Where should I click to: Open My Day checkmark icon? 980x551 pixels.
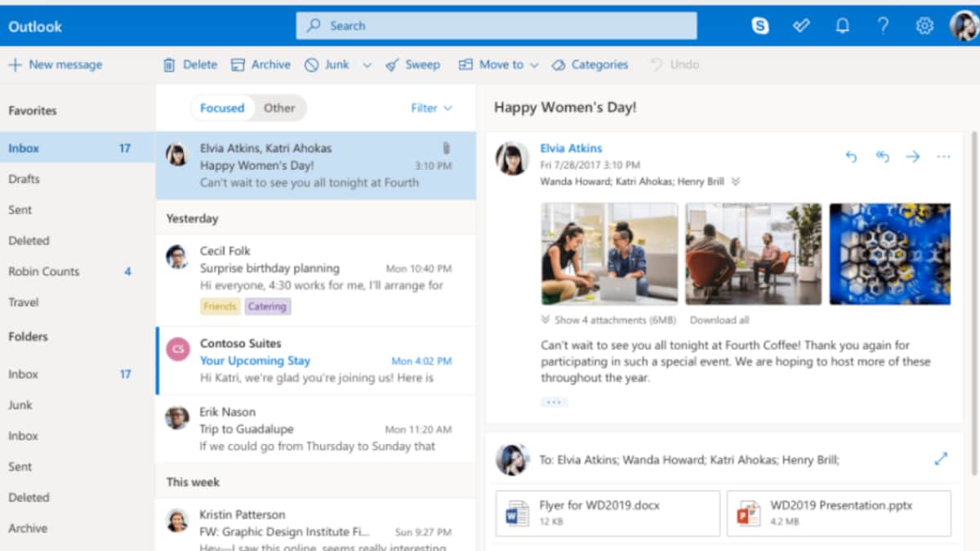pos(801,25)
